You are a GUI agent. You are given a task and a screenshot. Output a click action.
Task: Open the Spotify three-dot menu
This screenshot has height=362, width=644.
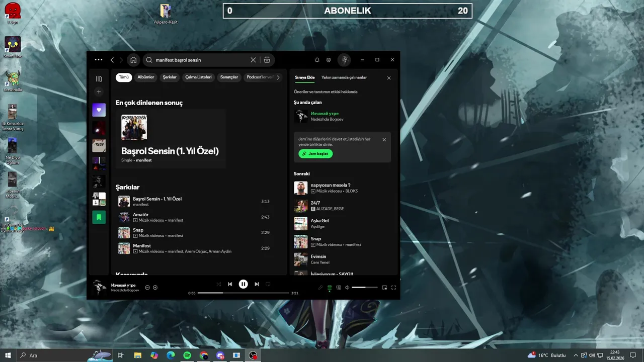click(99, 60)
